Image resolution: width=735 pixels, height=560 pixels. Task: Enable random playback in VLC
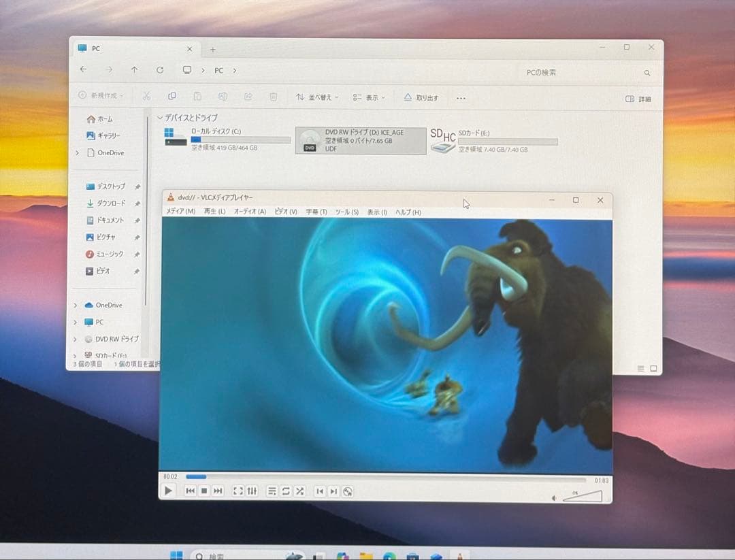(301, 491)
